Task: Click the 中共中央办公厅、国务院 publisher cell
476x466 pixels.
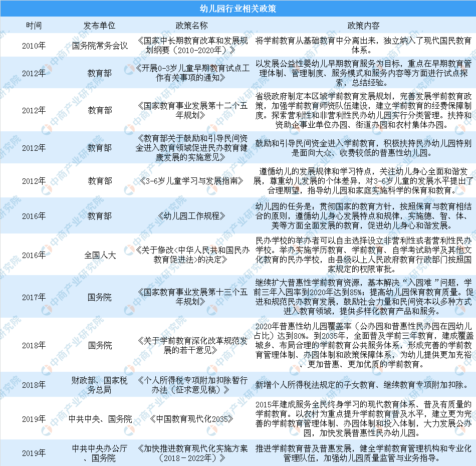Action: pos(100,453)
